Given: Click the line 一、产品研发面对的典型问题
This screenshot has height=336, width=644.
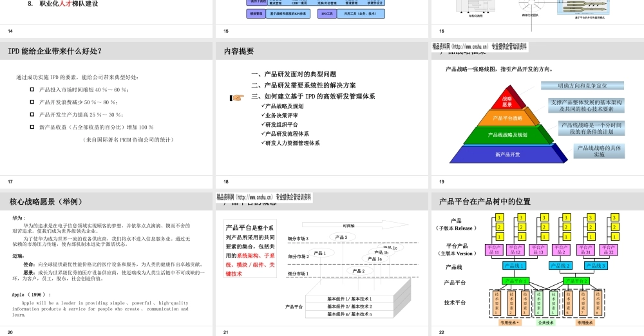Looking at the screenshot, I should click(x=294, y=74).
